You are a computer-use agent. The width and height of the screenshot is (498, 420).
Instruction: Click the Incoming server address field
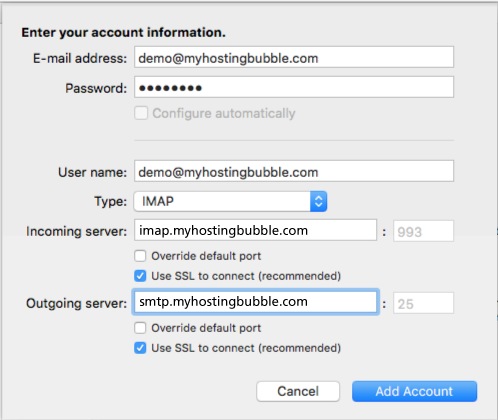255,230
